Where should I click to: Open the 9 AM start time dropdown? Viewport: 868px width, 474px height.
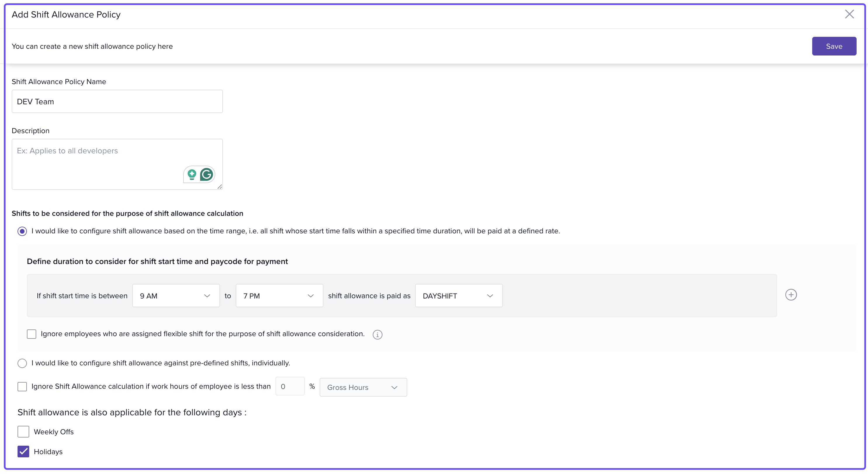[176, 296]
